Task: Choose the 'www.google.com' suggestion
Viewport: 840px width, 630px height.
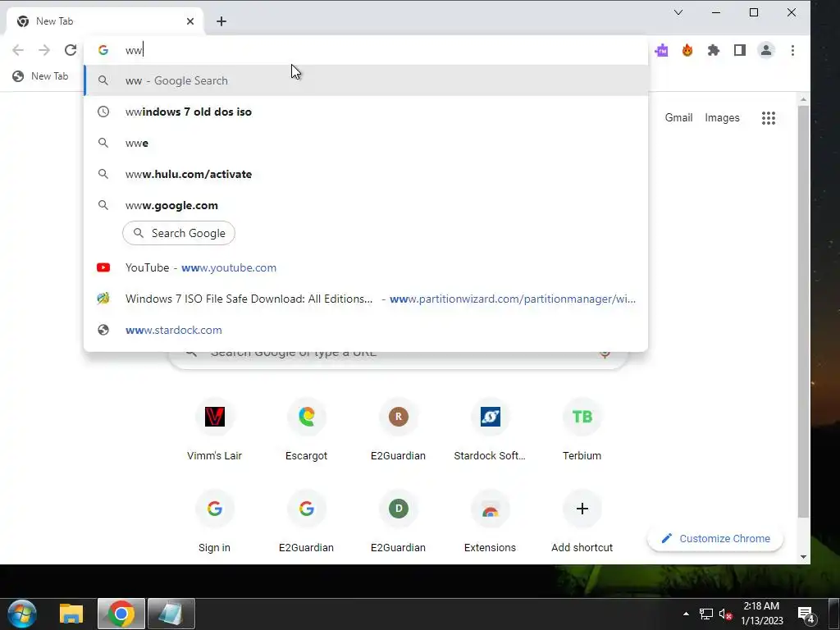Action: pos(366,205)
